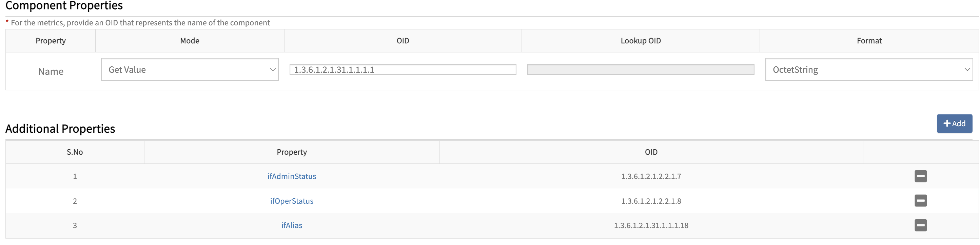980x245 pixels.
Task: Delete the ifAlias row with minus icon
Action: (920, 225)
